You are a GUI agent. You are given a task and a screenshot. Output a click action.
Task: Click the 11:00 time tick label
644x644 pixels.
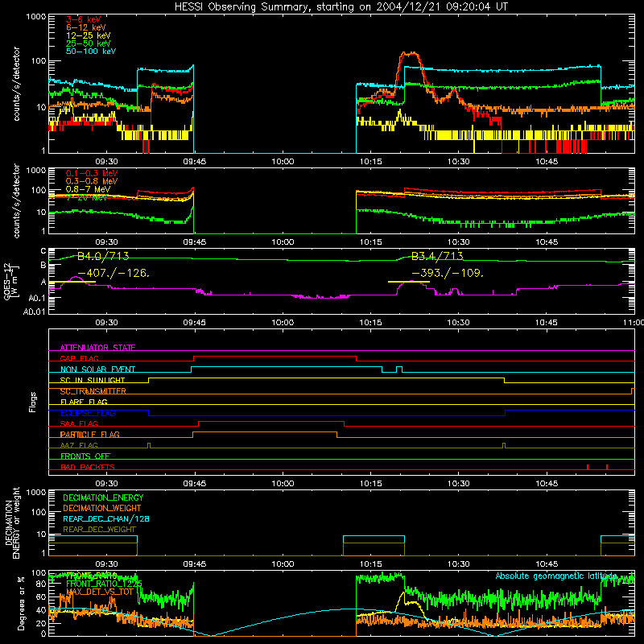click(x=634, y=323)
